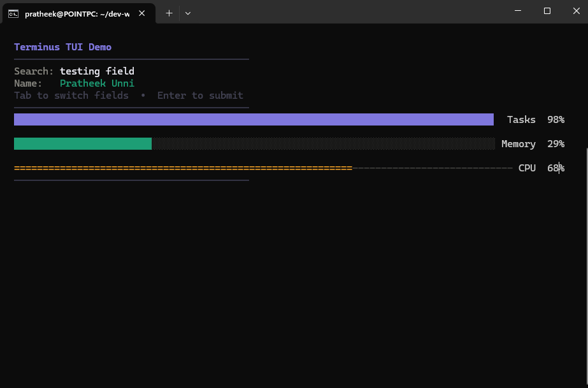The height and width of the screenshot is (388, 588).
Task: Minimize the terminal window
Action: tap(518, 11)
